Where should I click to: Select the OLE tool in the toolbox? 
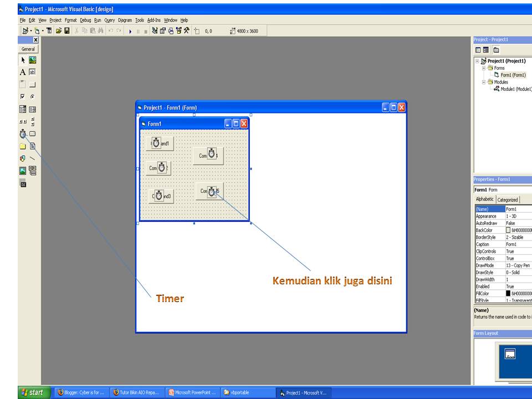23,183
